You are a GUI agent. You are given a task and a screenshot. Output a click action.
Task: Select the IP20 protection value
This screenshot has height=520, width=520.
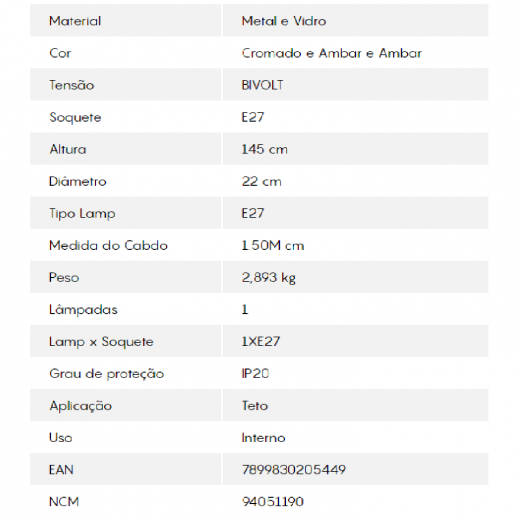[x=255, y=373]
